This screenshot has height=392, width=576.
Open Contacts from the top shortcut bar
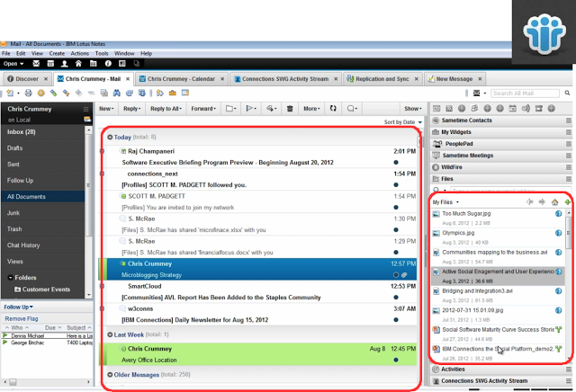tap(64, 64)
